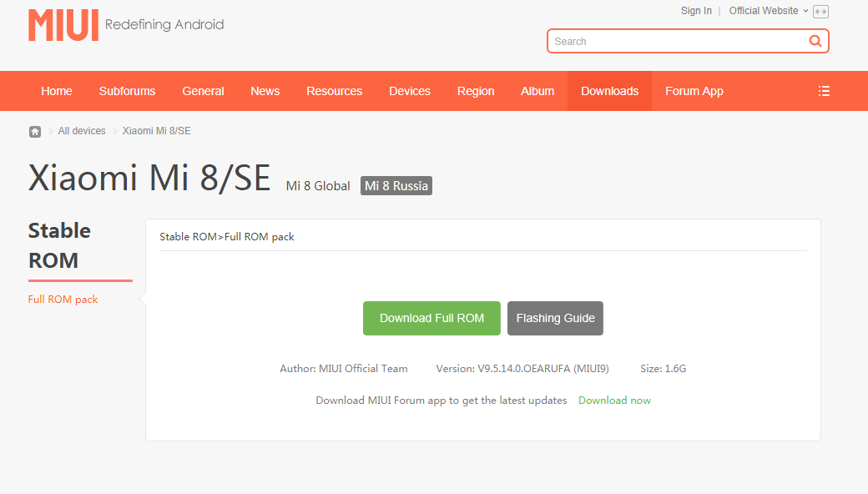Switch to Mi 8 Global variant
The image size is (868, 494).
318,186
